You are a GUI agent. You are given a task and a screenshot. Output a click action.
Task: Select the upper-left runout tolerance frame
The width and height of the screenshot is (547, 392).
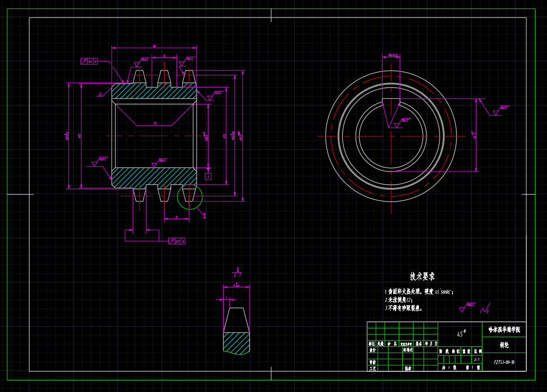coord(89,61)
